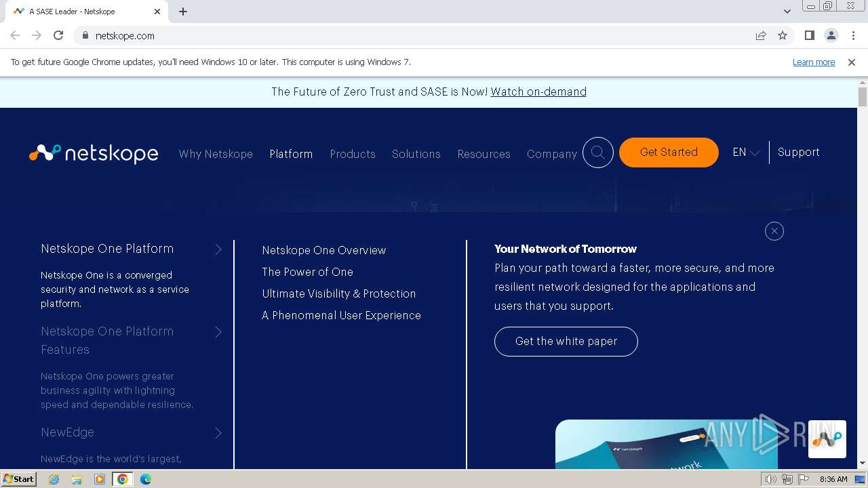The height and width of the screenshot is (488, 868).
Task: Launch Microsoft Edge from taskbar
Action: pyautogui.click(x=146, y=479)
